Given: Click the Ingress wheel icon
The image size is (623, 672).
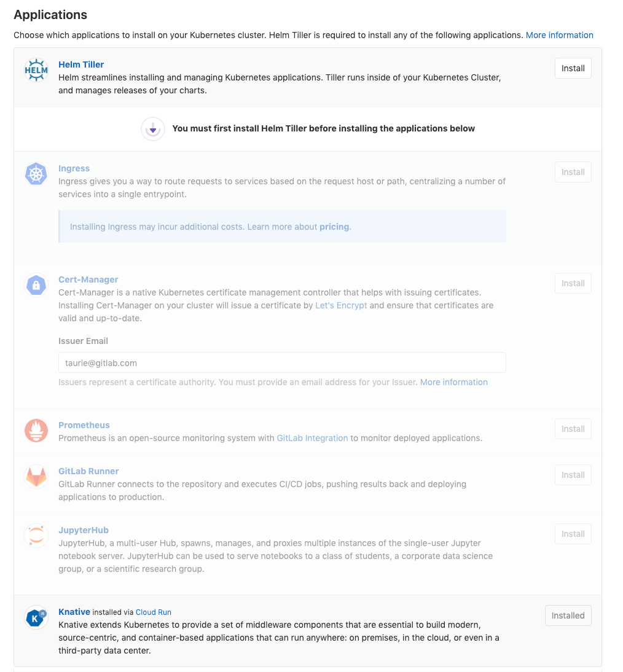Looking at the screenshot, I should 36,174.
